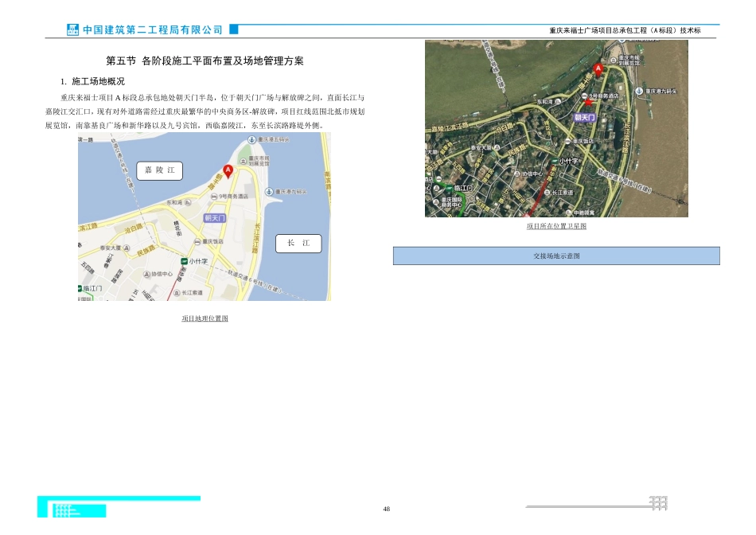Click the 长江索道 label on the street map
The image size is (756, 535).
[192, 293]
